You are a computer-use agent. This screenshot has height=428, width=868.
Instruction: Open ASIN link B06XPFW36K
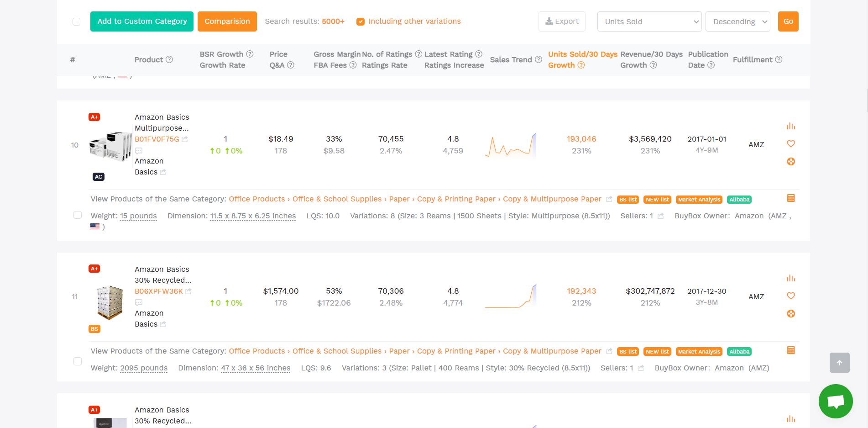(x=159, y=291)
